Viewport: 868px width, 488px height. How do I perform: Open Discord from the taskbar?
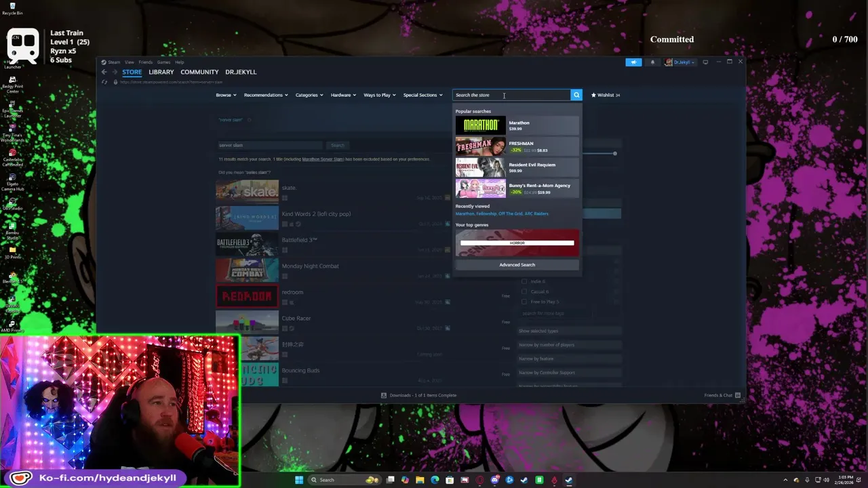494,480
